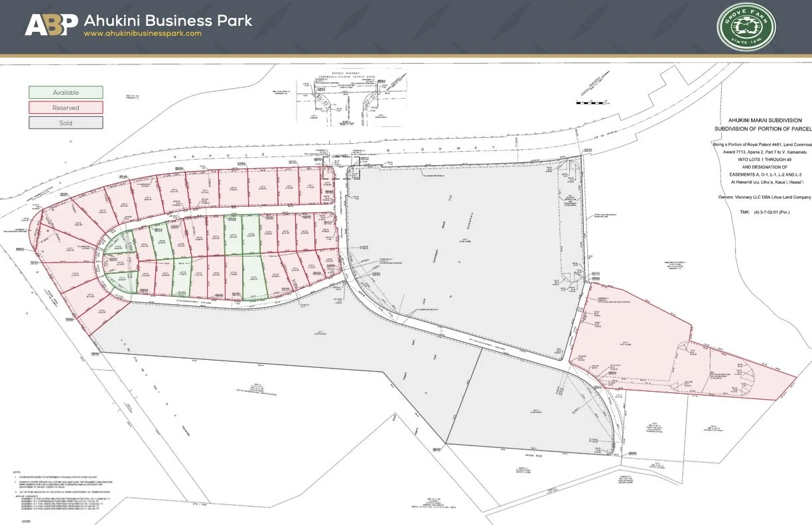Click SUBDIVISION OF PORTION OF PARCEL text
Image resolution: width=812 pixels, height=525 pixels.
click(763, 129)
